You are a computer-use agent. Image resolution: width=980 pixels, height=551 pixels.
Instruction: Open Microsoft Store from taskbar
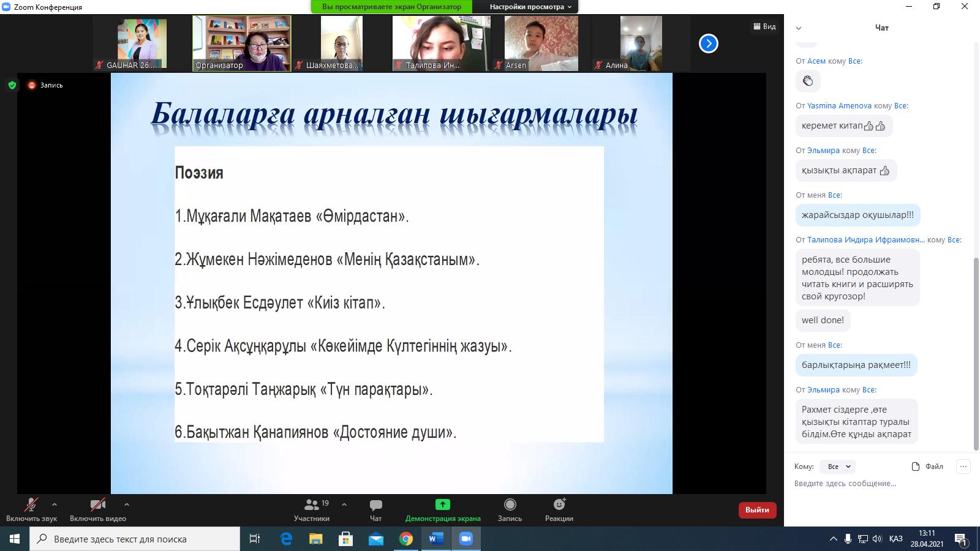pos(345,539)
